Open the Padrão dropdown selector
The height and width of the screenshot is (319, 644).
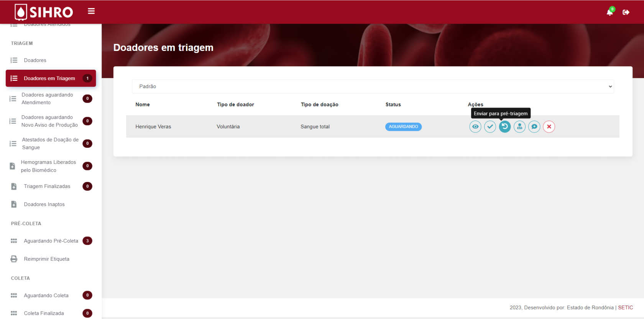coord(373,87)
